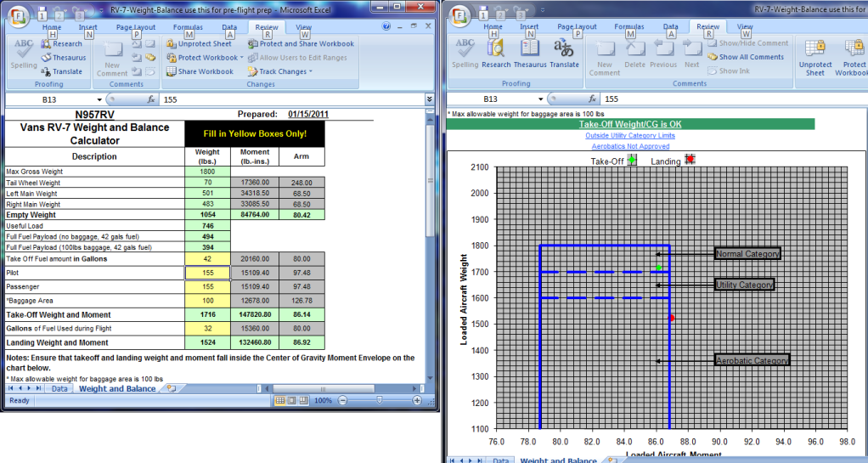This screenshot has height=463, width=868.
Task: Expand the formula bar in left window
Action: 429,99
